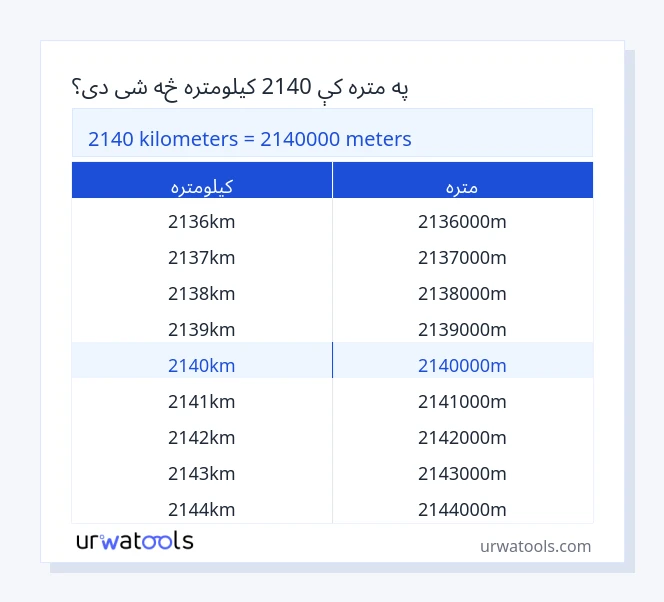Click the kilometer column header
This screenshot has width=664, height=602.
(x=202, y=185)
